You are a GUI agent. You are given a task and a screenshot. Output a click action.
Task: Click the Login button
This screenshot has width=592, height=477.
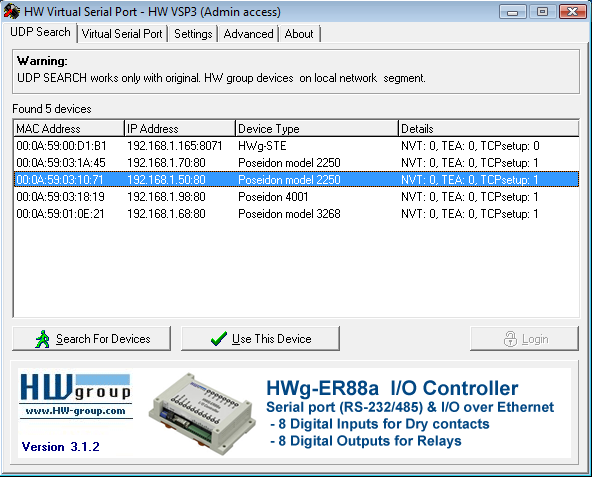click(524, 339)
